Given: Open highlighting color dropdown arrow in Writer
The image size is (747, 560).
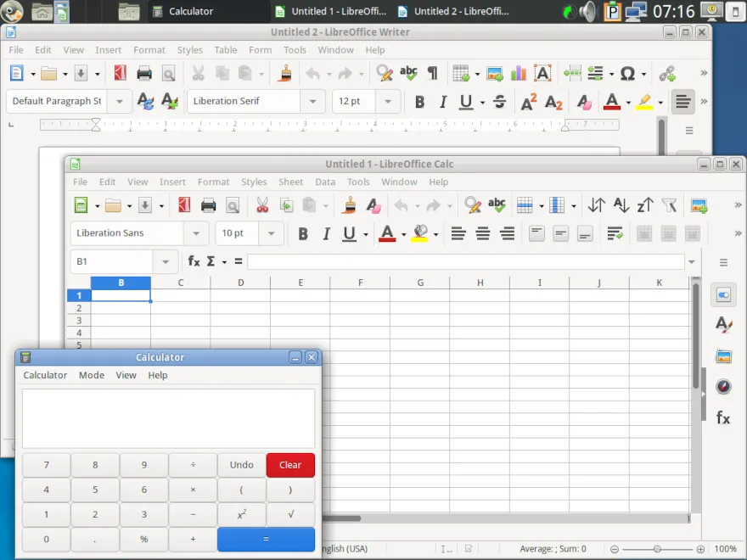Looking at the screenshot, I should coord(660,103).
